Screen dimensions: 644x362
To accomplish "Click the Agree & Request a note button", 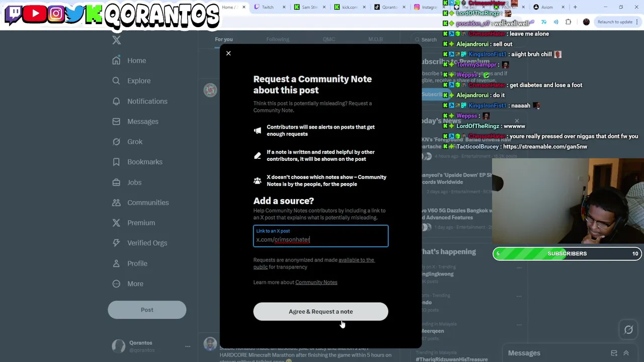I will (320, 312).
